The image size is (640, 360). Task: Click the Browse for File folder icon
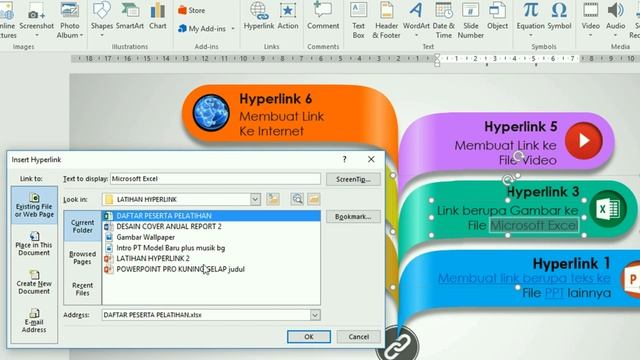coord(313,199)
